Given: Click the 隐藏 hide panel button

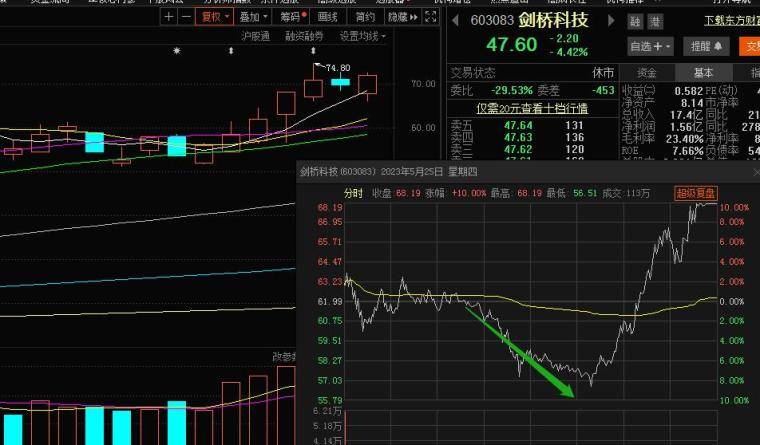Looking at the screenshot, I should click(x=403, y=17).
